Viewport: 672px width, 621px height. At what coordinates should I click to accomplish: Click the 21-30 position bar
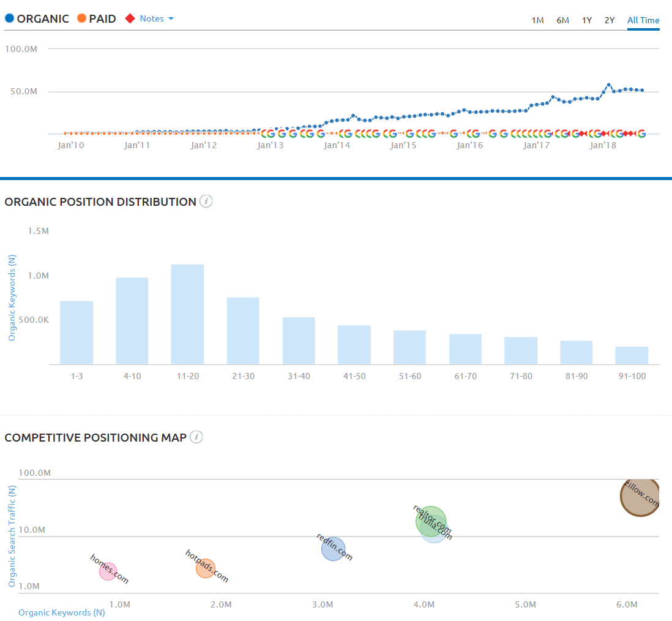coord(243,331)
